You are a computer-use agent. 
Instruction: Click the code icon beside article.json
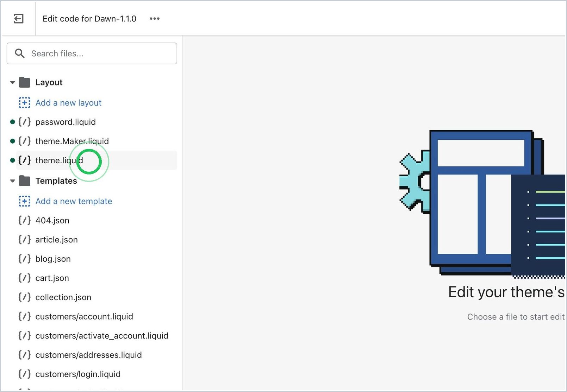[x=25, y=240]
